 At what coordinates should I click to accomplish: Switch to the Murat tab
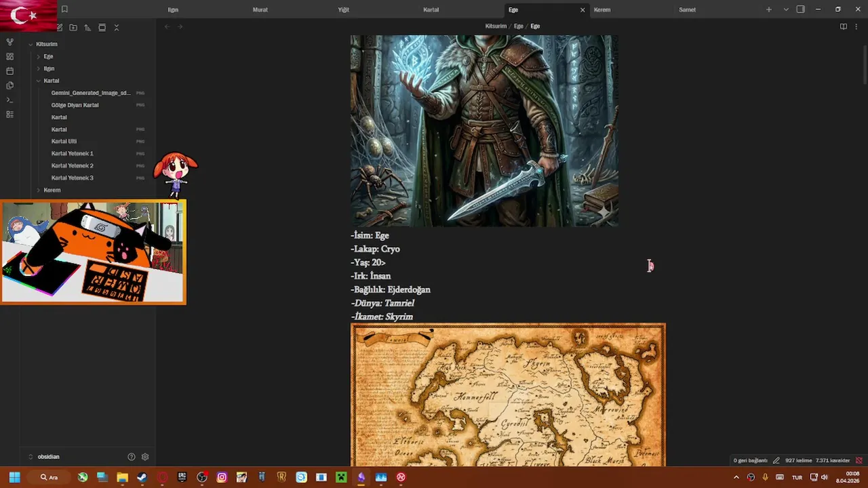coord(260,9)
